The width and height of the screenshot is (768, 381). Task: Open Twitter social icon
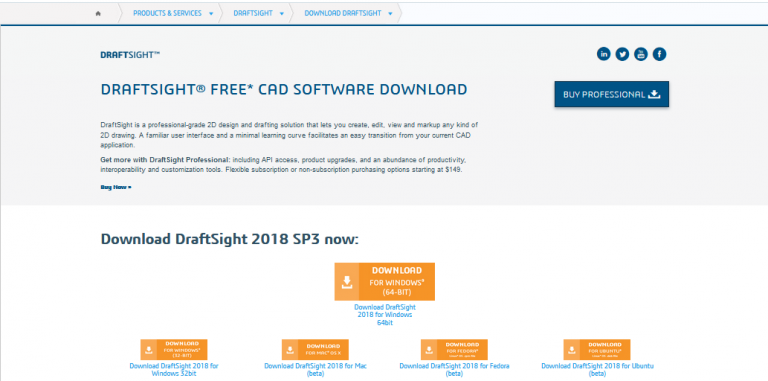622,54
